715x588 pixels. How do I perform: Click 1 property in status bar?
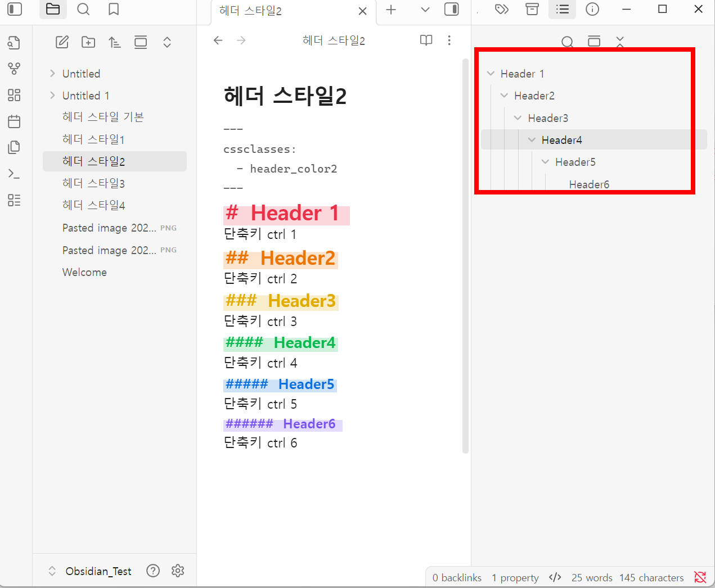(x=515, y=577)
